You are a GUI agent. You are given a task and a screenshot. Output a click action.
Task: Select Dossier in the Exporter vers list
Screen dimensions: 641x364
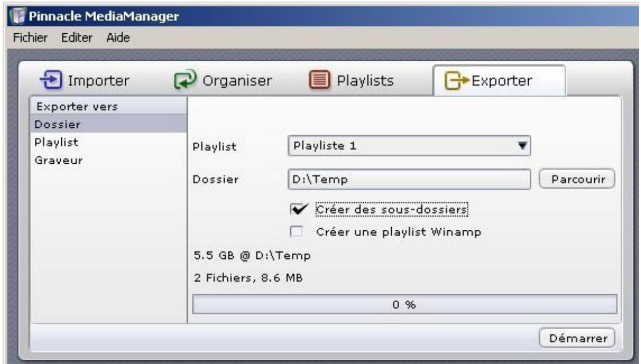tap(109, 124)
